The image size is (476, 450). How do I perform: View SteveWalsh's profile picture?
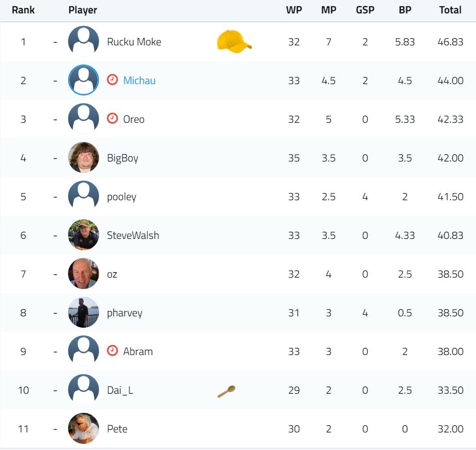[84, 235]
